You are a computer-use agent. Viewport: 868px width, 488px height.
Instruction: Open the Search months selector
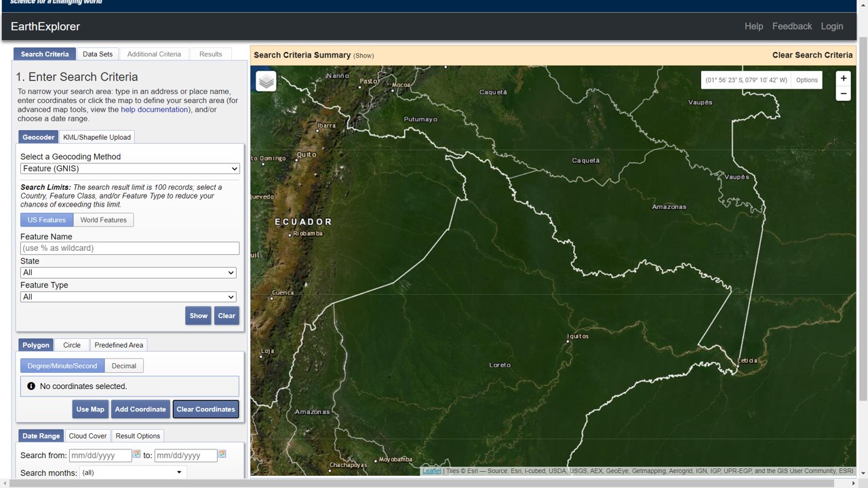pos(132,472)
